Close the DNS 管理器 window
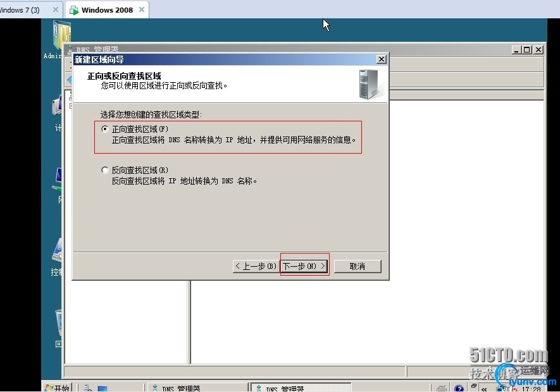The image size is (560, 392). (538, 49)
